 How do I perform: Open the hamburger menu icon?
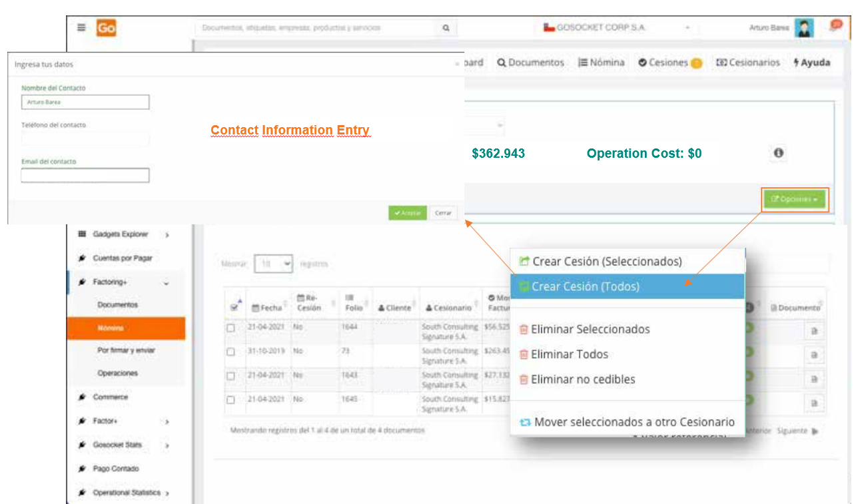[x=81, y=28]
